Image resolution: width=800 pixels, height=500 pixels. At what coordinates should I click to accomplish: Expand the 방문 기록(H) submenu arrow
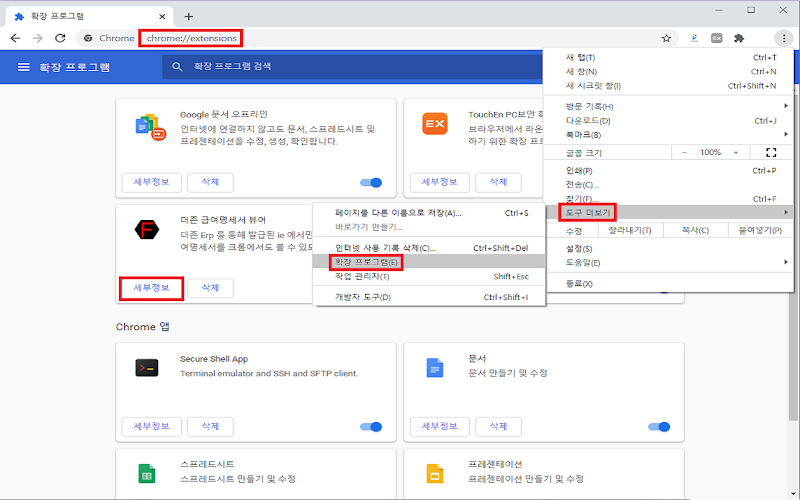(x=786, y=106)
